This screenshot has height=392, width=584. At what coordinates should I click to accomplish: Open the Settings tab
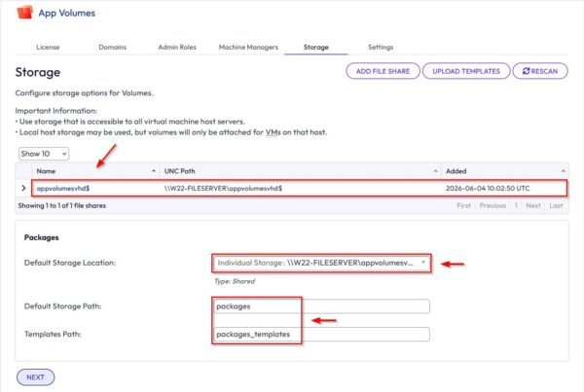coord(381,48)
